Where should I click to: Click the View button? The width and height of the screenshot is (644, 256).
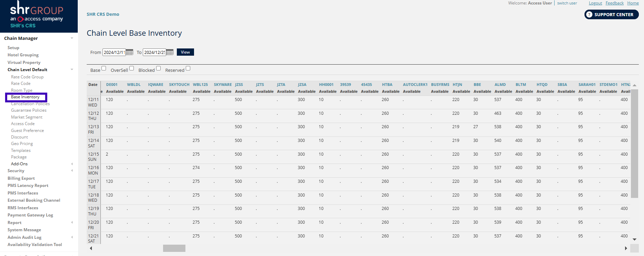(185, 52)
